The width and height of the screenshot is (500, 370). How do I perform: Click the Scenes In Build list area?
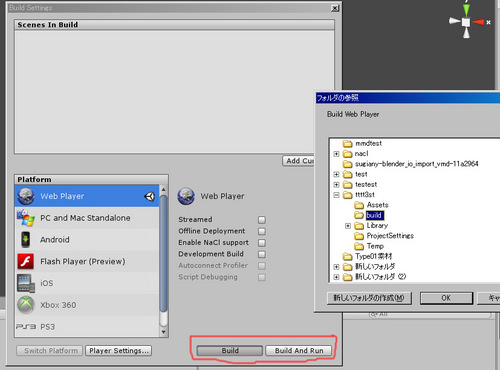[x=174, y=92]
